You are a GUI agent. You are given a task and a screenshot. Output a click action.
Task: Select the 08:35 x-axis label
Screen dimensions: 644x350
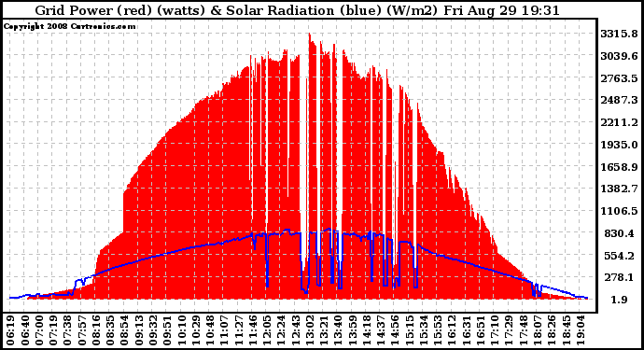(110, 330)
